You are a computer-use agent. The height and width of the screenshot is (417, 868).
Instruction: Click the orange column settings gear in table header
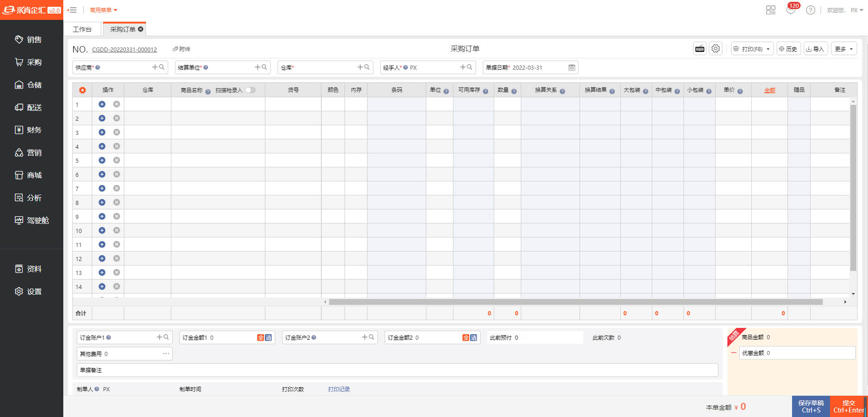(x=82, y=90)
